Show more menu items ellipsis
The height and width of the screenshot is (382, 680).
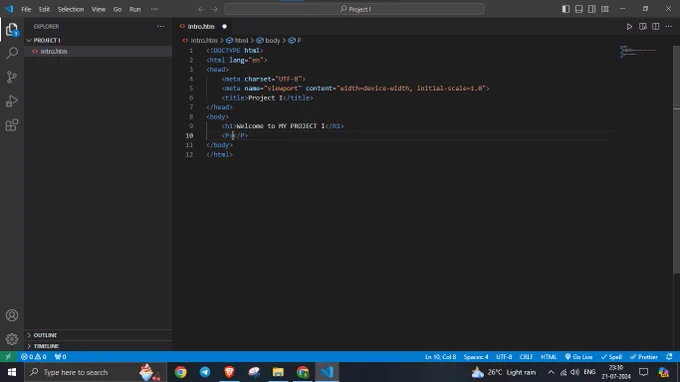point(154,9)
